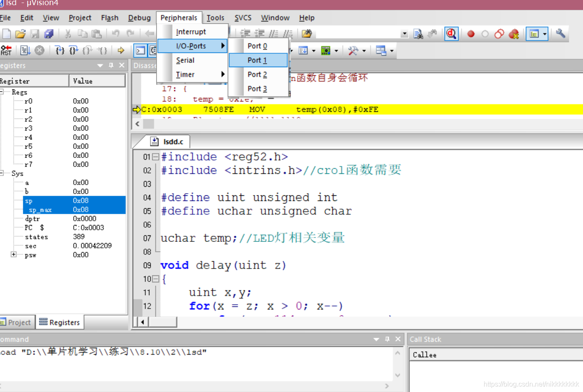Select Port 1 submenu item

coord(258,60)
